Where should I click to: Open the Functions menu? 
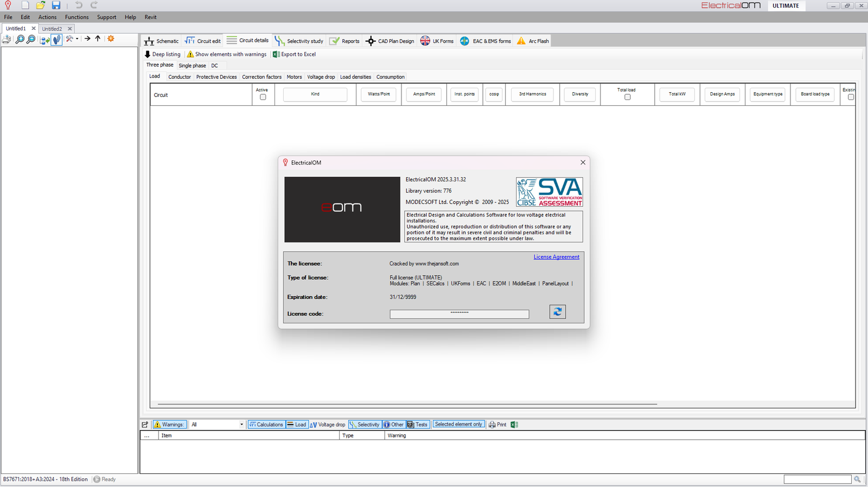77,17
